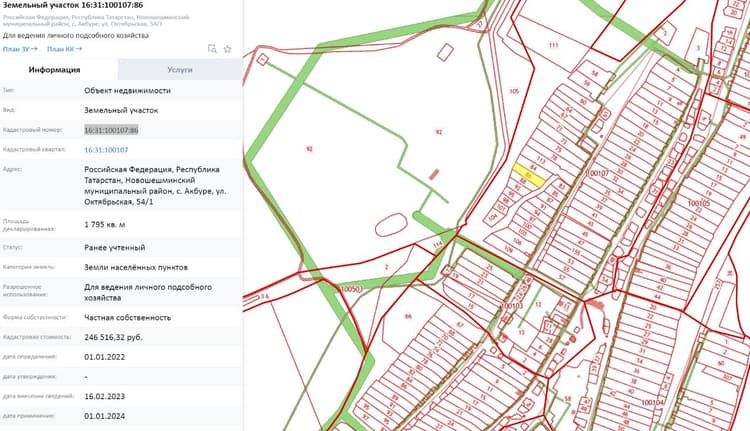
Task: Open the План ЗУ link
Action: click(20, 49)
